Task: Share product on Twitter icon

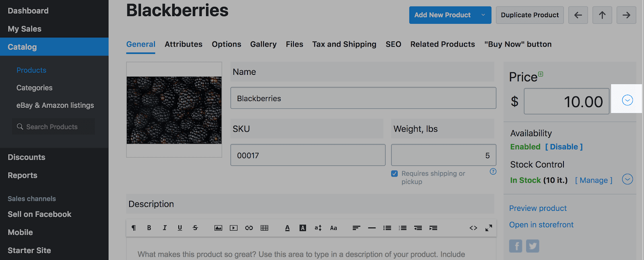Action: pyautogui.click(x=533, y=246)
